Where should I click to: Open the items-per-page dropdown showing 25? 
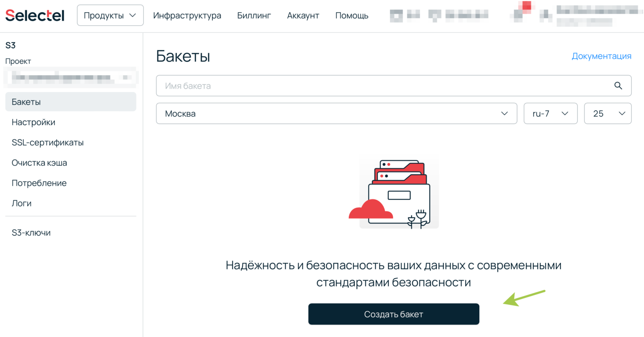(607, 113)
